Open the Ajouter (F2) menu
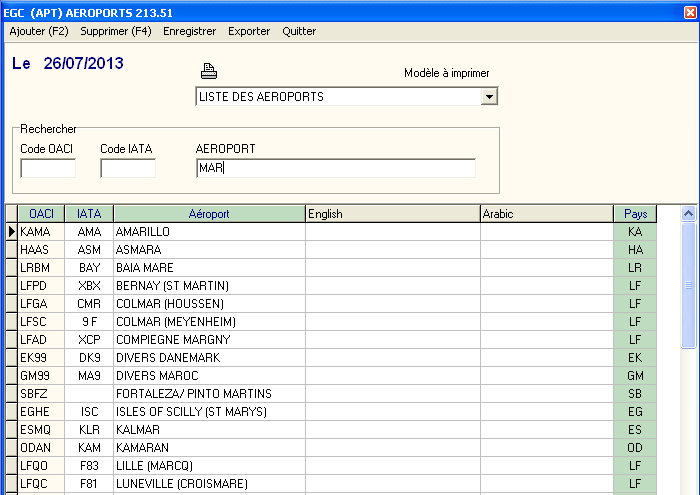 coord(39,31)
